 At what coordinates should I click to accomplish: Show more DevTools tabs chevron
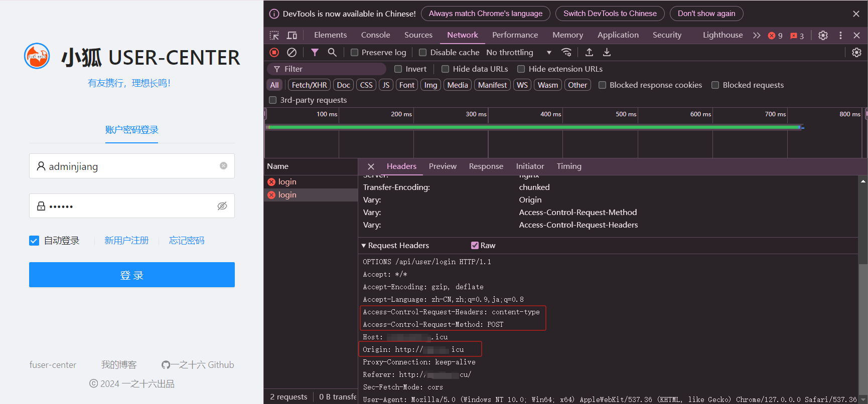click(757, 35)
